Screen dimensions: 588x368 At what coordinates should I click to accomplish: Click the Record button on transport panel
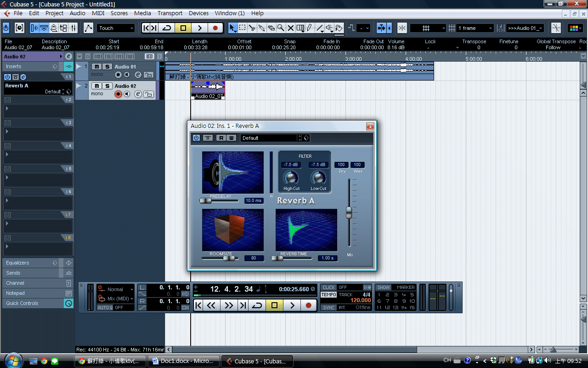pyautogui.click(x=308, y=305)
